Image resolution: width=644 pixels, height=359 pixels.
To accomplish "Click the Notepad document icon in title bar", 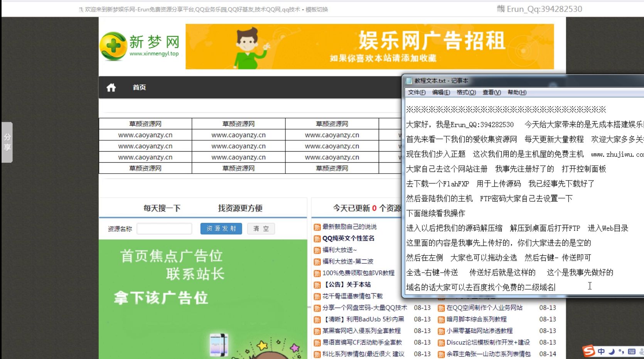I will [409, 81].
